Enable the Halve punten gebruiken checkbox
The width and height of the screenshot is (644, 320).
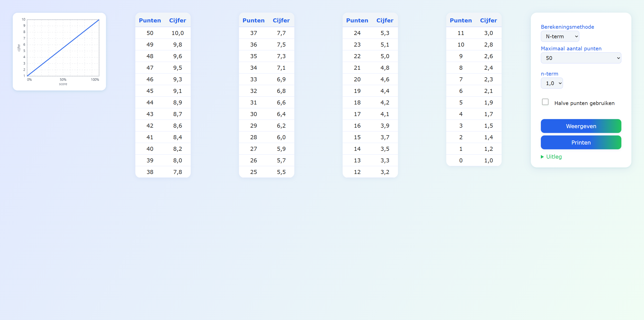click(545, 102)
